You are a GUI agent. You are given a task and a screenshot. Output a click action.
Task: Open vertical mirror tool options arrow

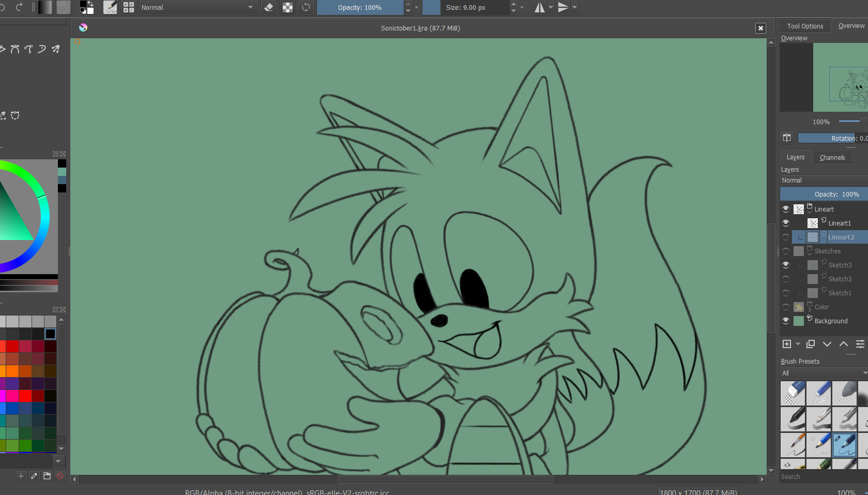574,7
